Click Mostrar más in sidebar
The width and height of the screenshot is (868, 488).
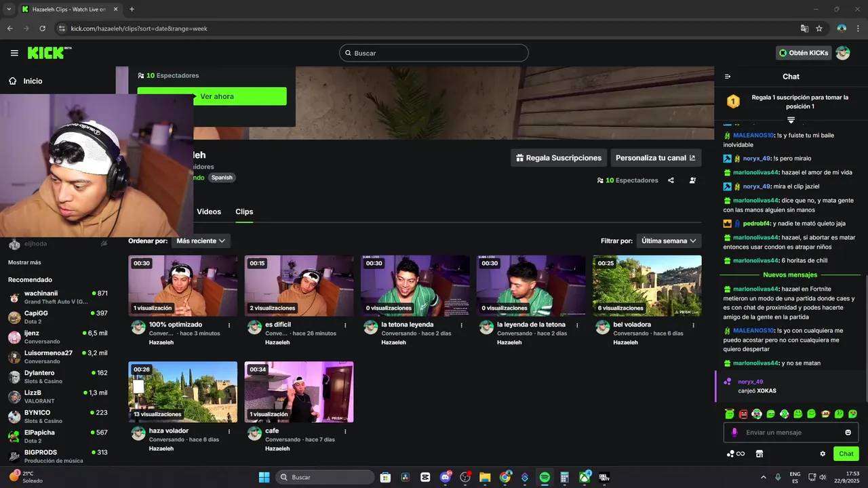click(24, 262)
